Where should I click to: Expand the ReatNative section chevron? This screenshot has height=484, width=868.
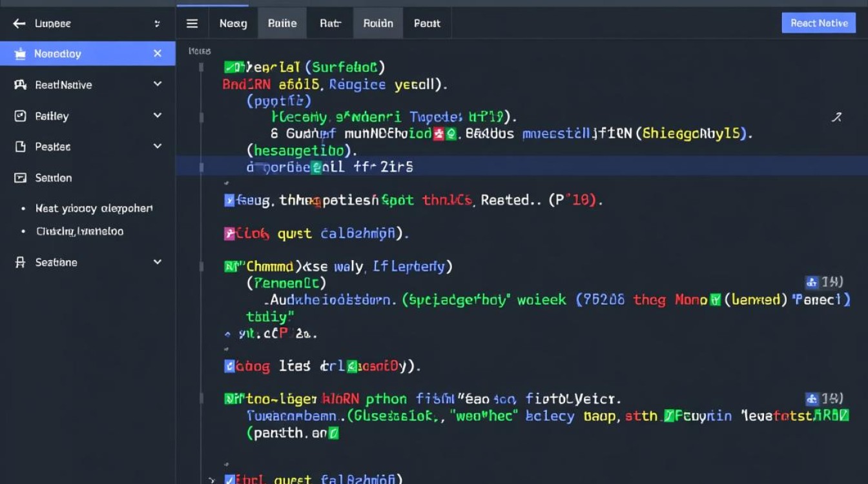pyautogui.click(x=158, y=85)
